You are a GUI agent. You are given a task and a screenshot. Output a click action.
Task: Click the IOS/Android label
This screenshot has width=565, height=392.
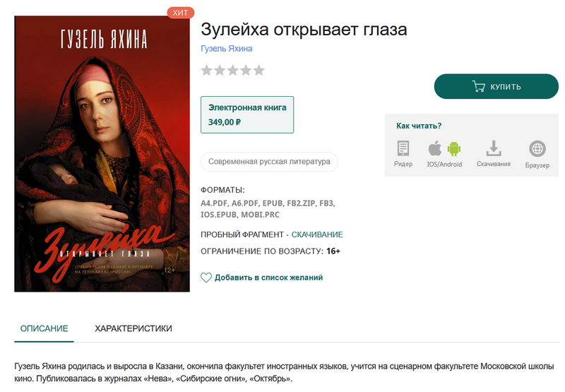(444, 165)
